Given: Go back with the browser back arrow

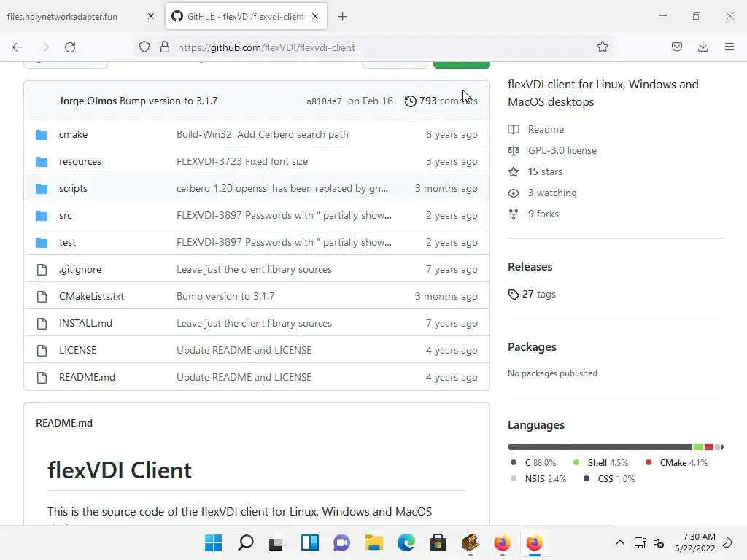Looking at the screenshot, I should click(18, 47).
